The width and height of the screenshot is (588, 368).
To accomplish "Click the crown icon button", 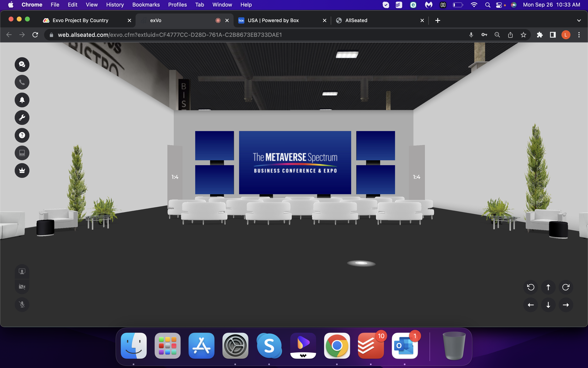I will (22, 170).
